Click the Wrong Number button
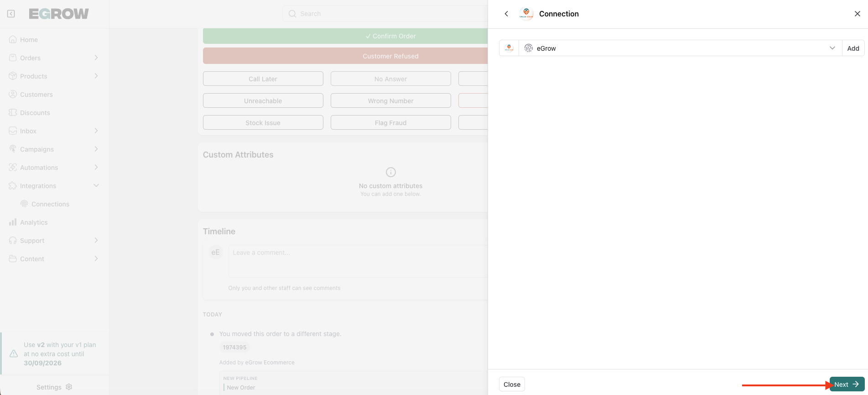The image size is (868, 395). [x=391, y=101]
